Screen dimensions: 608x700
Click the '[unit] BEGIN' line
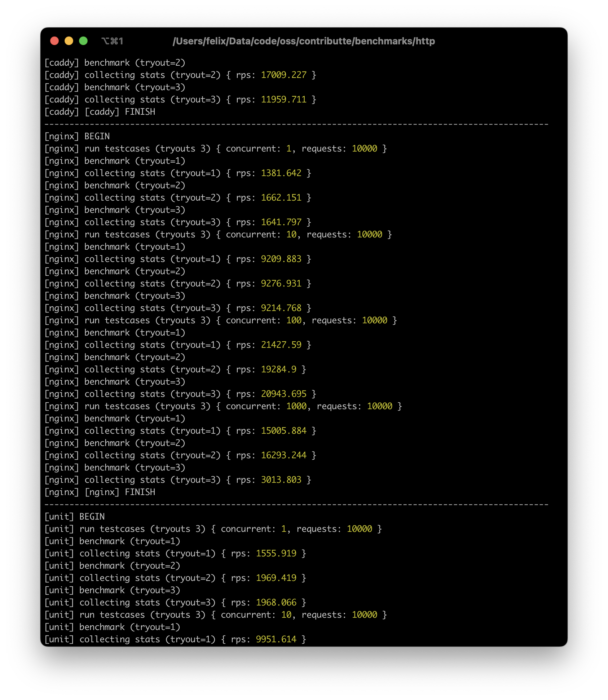click(x=75, y=517)
